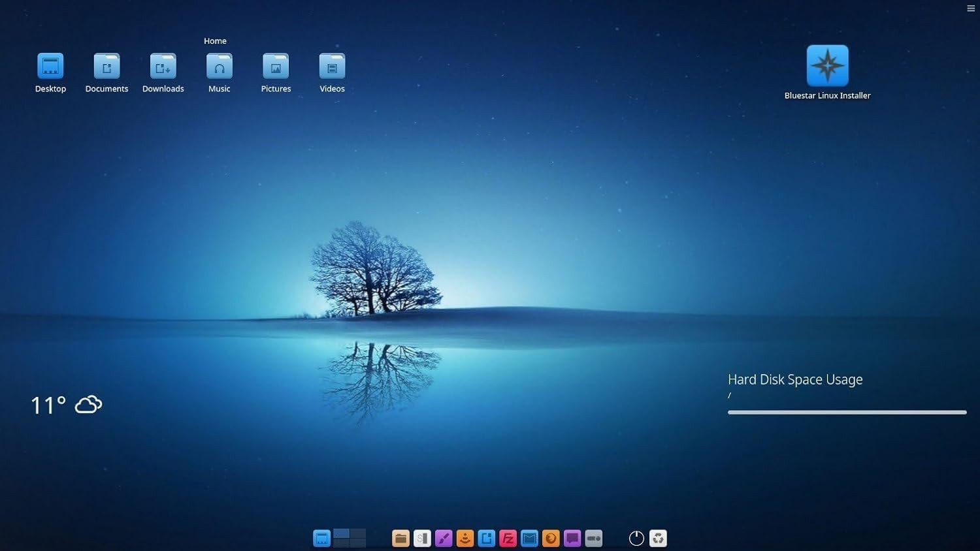Open the file manager from the dock
The image size is (980, 551).
(400, 538)
